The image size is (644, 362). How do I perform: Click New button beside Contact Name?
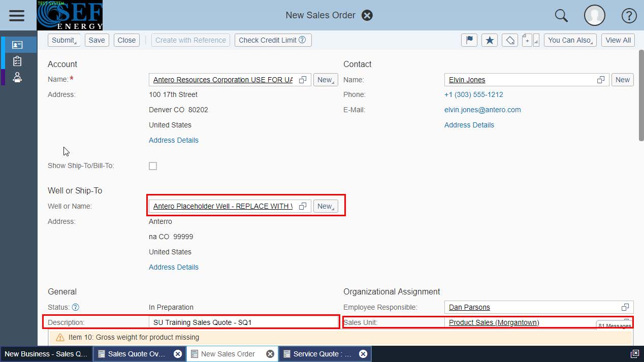tap(623, 80)
